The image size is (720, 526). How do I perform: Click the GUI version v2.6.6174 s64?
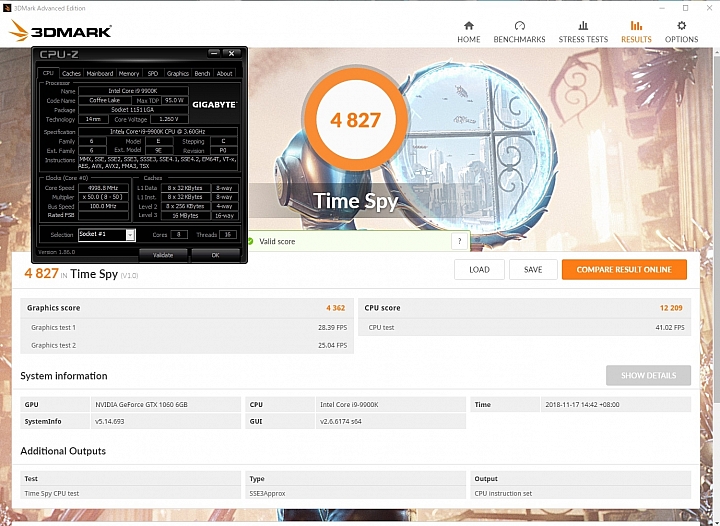pos(340,421)
